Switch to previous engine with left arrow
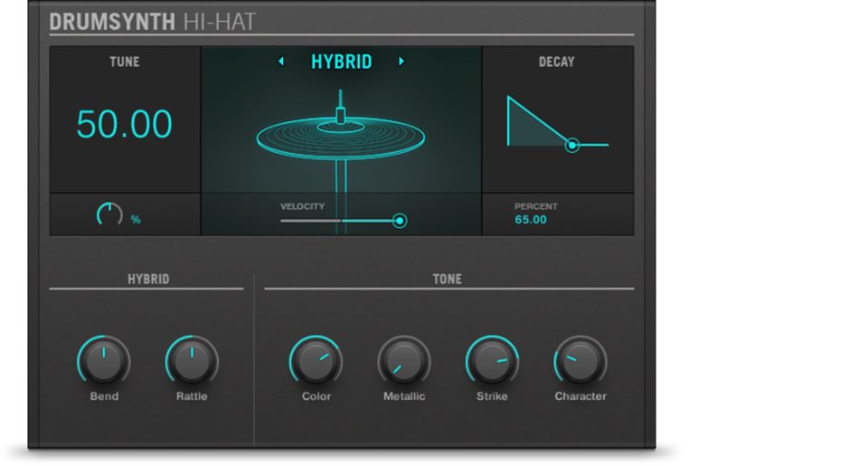Image resolution: width=868 pixels, height=466 pixels. pos(280,62)
